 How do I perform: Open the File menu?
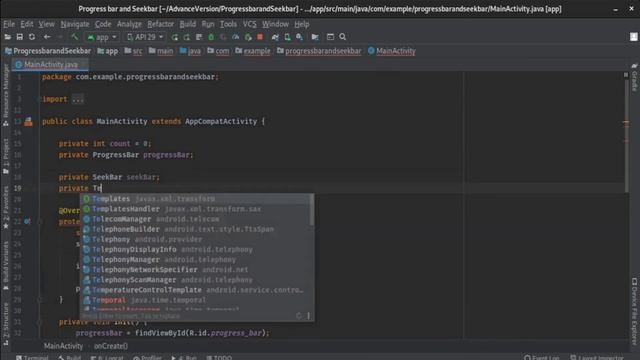pyautogui.click(x=9, y=24)
